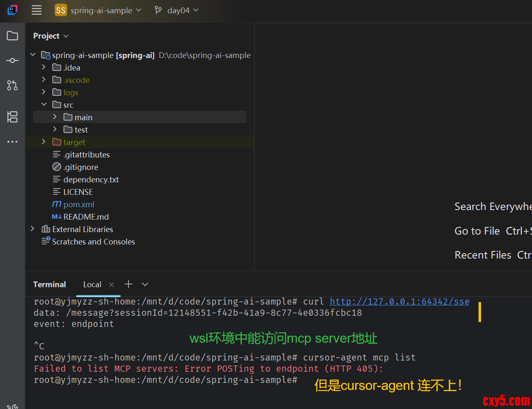This screenshot has height=409, width=532.
Task: Open the Structure tool window
Action: point(12,117)
